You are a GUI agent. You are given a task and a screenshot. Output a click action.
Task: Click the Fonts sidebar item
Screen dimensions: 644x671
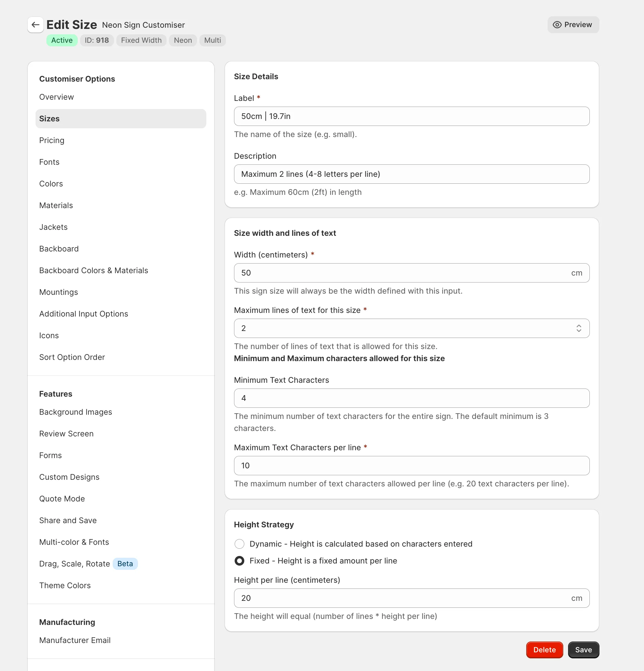49,162
